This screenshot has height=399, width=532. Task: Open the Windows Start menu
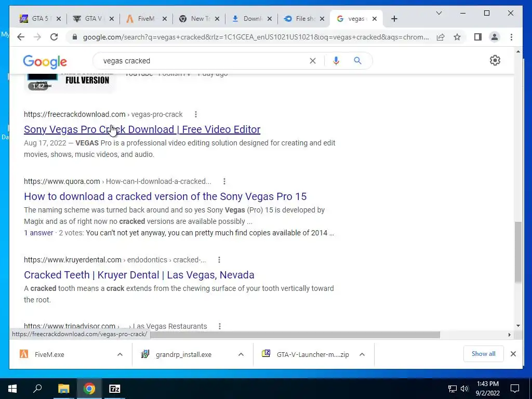point(12,389)
